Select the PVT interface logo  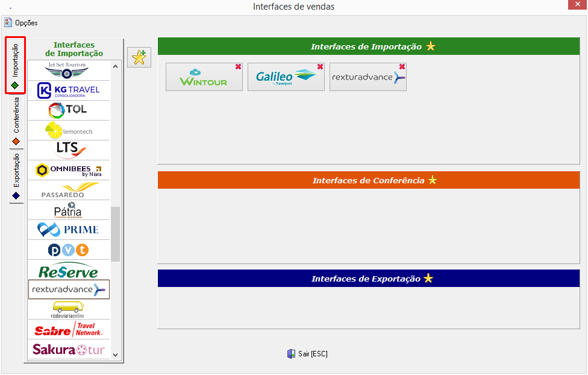pos(69,250)
